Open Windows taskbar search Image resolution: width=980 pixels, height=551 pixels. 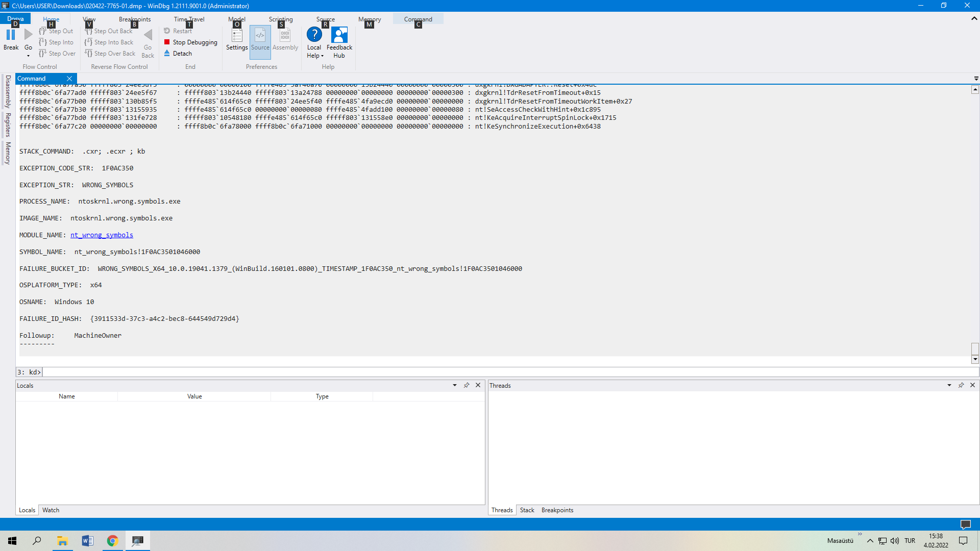pyautogui.click(x=37, y=541)
